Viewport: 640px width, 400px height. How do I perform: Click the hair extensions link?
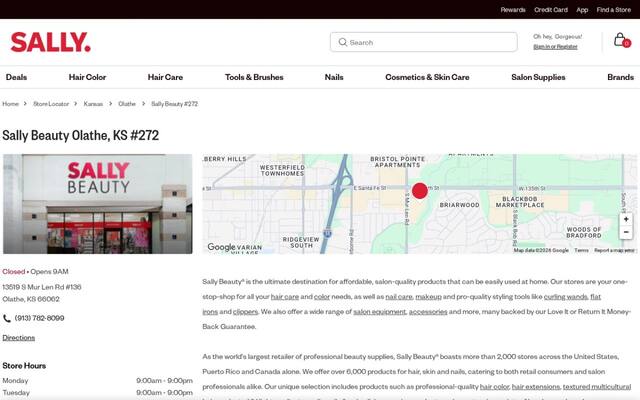(536, 387)
